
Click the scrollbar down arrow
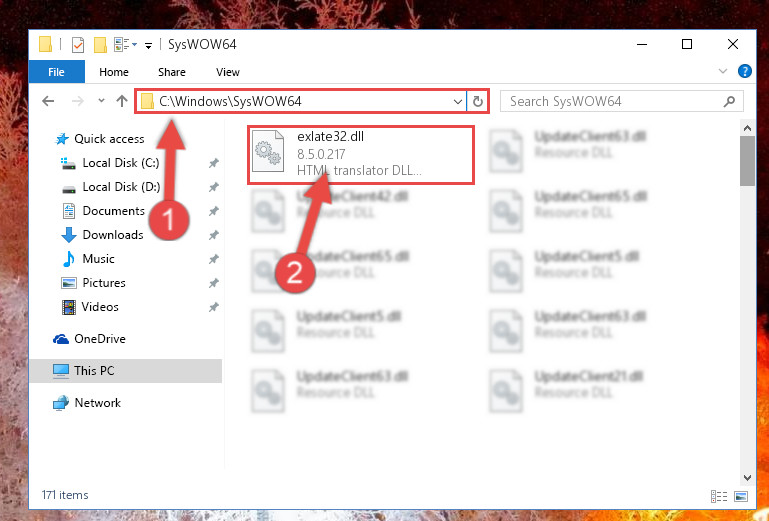click(x=747, y=478)
